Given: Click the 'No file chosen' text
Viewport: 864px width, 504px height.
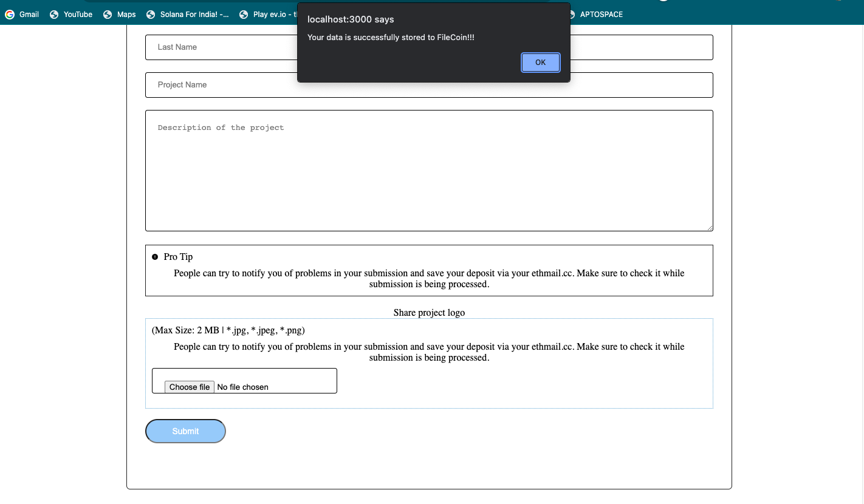Looking at the screenshot, I should [x=242, y=387].
